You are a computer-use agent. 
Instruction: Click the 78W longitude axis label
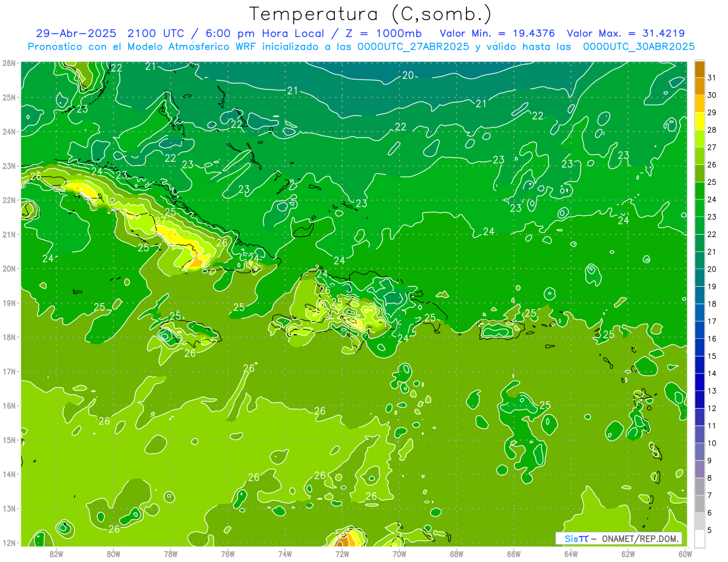170,553
